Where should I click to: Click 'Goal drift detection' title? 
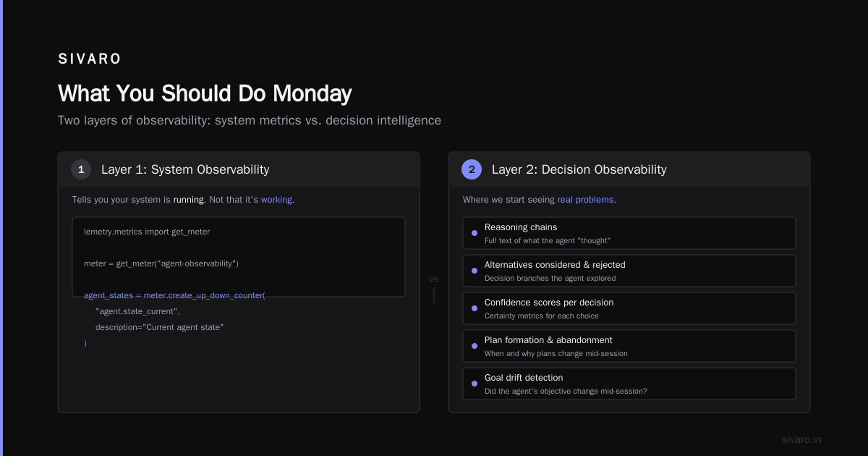tap(524, 378)
